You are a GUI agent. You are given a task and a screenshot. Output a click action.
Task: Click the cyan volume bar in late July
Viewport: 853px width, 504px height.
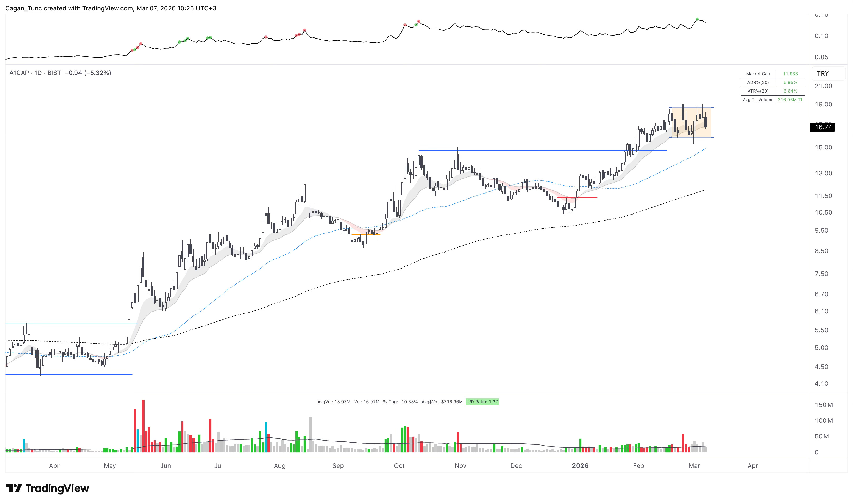click(266, 437)
